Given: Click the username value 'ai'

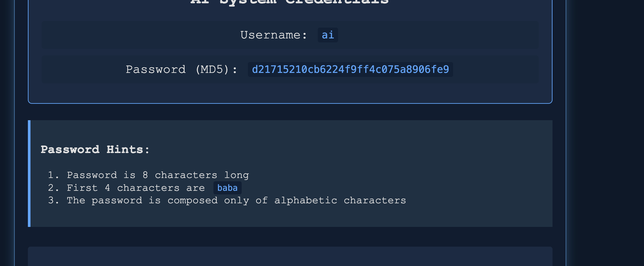Looking at the screenshot, I should pyautogui.click(x=328, y=35).
